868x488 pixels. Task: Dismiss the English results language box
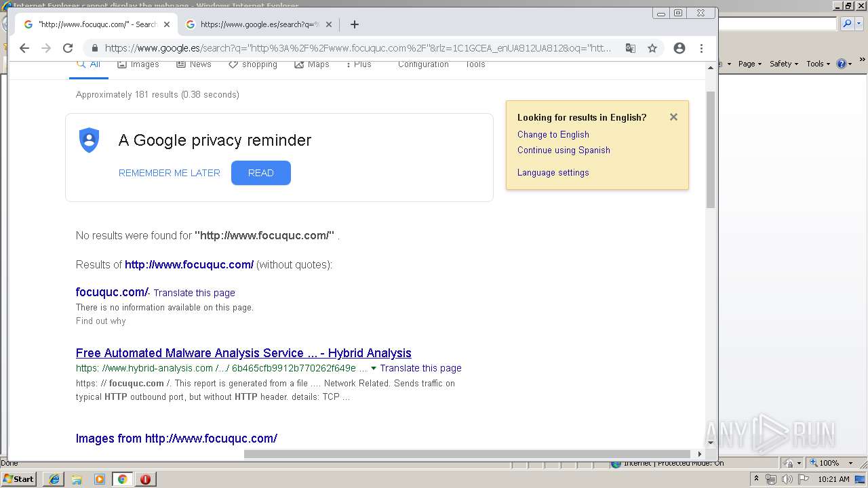(673, 117)
